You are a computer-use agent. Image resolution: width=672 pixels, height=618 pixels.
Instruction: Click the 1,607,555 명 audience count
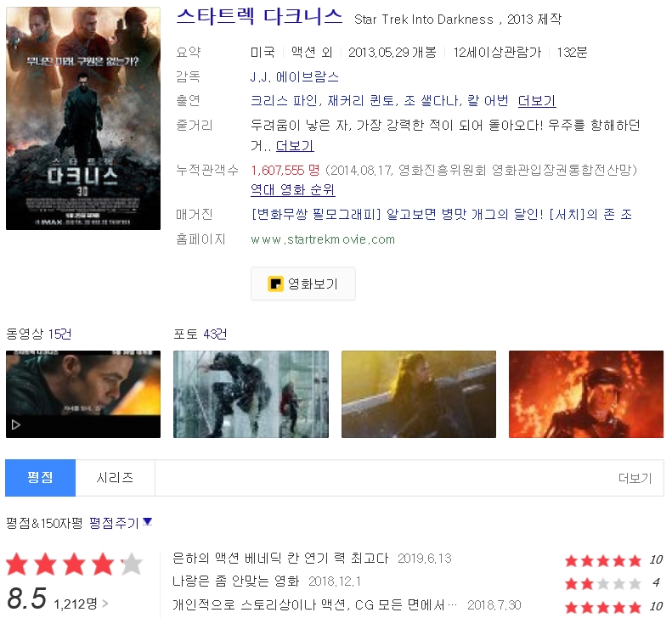tap(285, 170)
